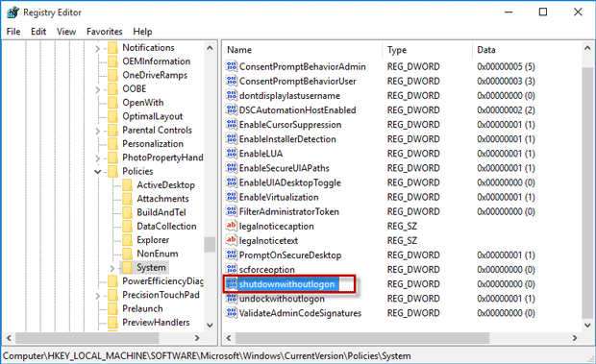This screenshot has height=364, width=596.
Task: Click the legalnoticecaption string value icon
Action: (x=231, y=226)
